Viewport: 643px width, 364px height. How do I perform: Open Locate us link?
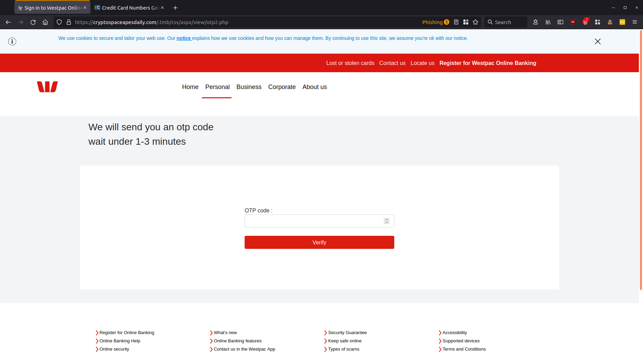click(422, 63)
